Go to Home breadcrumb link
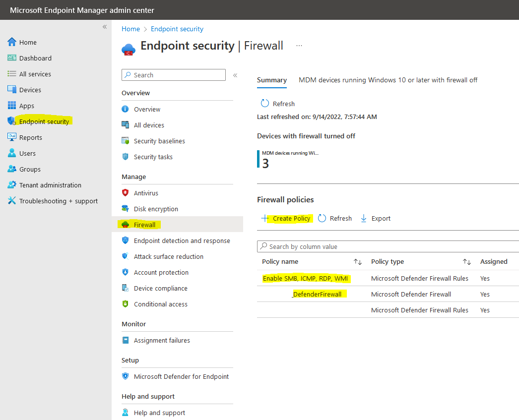This screenshot has height=420, width=519. click(x=131, y=29)
